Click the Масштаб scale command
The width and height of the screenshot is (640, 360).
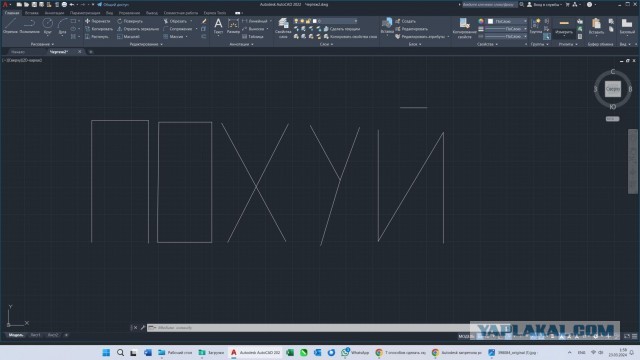[x=128, y=36]
